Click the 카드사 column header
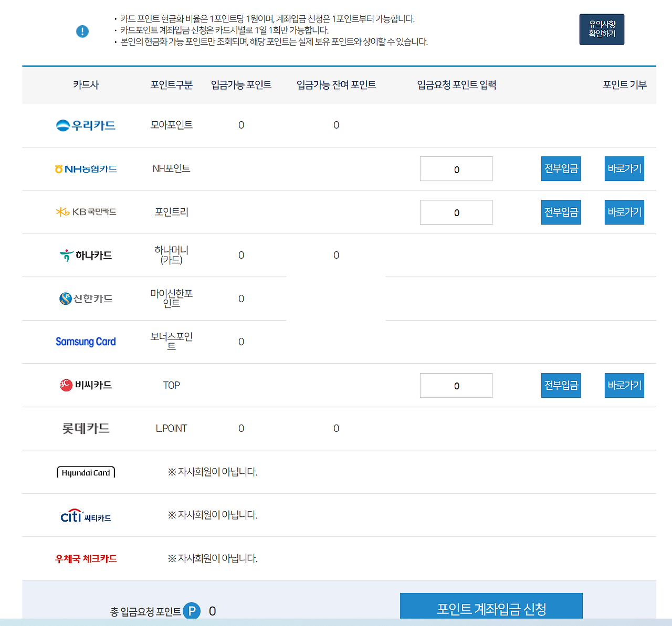The height and width of the screenshot is (626, 672). coord(86,85)
